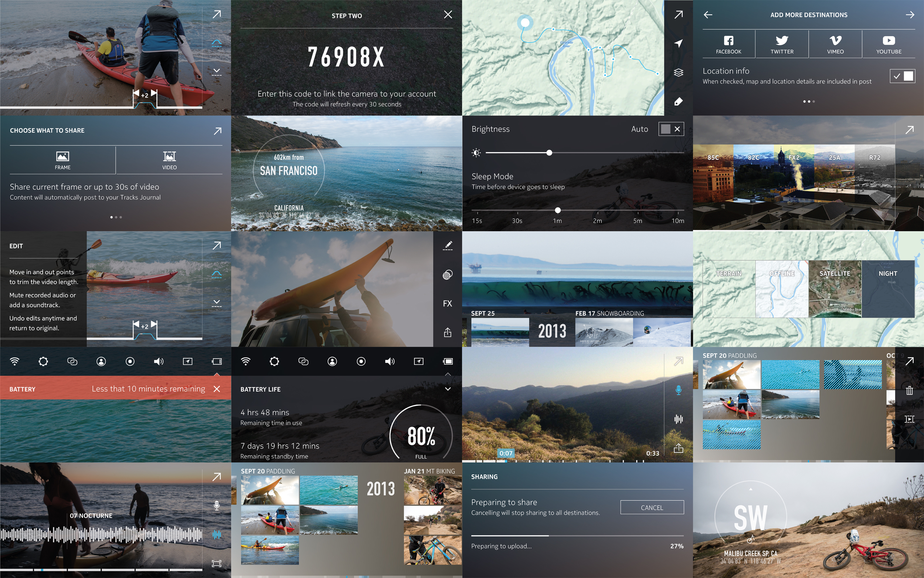Go forward from Add More Destinations
924x578 pixels.
click(x=910, y=14)
